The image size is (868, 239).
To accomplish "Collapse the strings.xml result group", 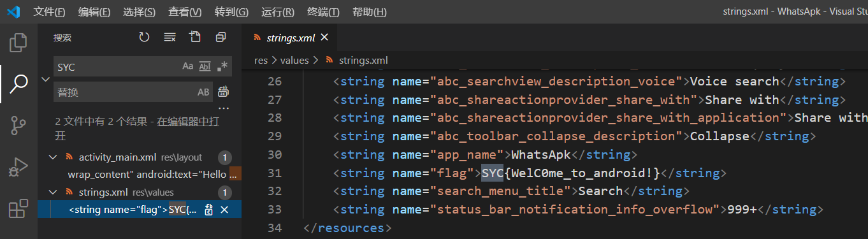I will [53, 192].
